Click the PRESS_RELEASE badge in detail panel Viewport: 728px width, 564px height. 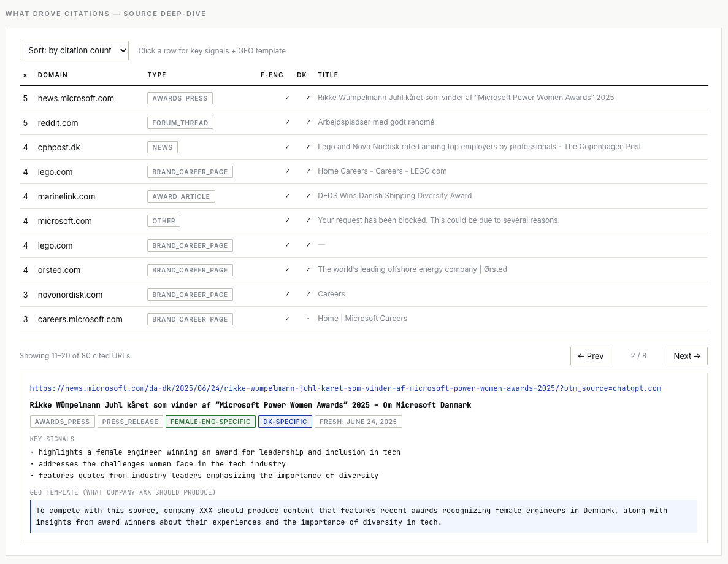click(x=130, y=422)
